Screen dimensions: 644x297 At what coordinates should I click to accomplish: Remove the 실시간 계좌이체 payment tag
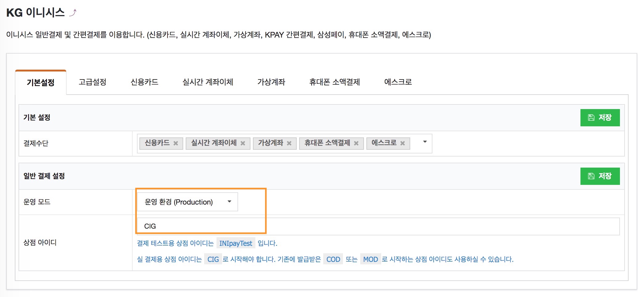coord(243,143)
